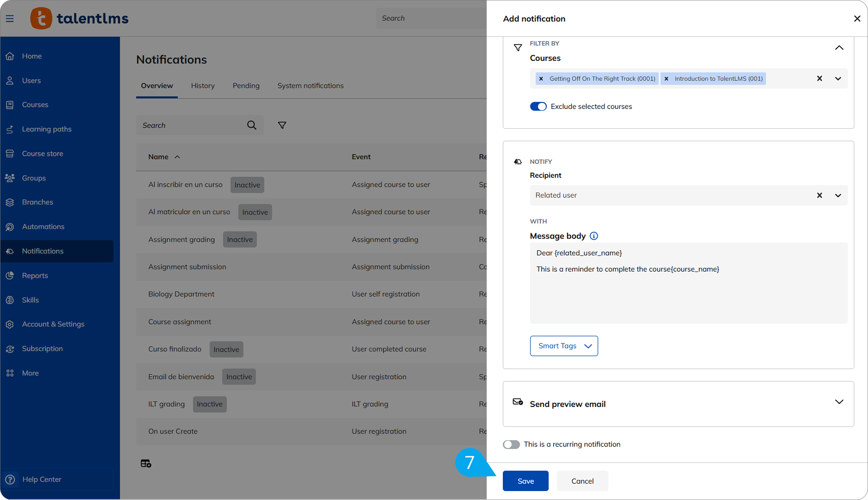Image resolution: width=868 pixels, height=500 pixels.
Task: Click the notifications table filter icon
Action: (x=282, y=125)
